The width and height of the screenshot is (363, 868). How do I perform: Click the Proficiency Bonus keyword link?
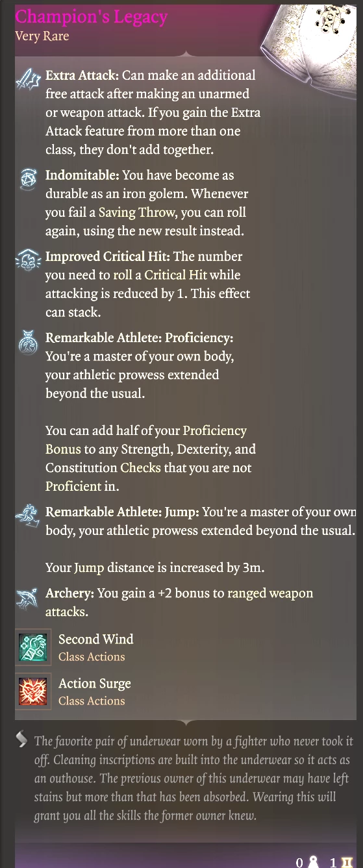(x=146, y=440)
